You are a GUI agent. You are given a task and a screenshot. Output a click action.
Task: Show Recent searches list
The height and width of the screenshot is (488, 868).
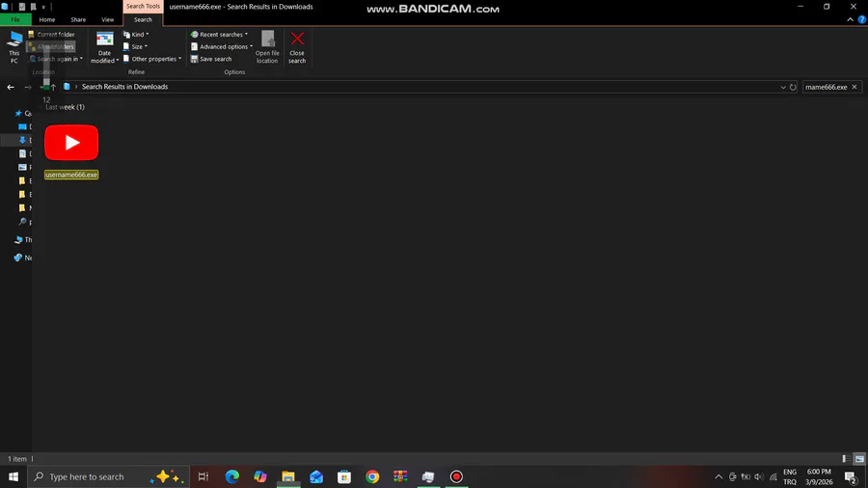pyautogui.click(x=219, y=35)
